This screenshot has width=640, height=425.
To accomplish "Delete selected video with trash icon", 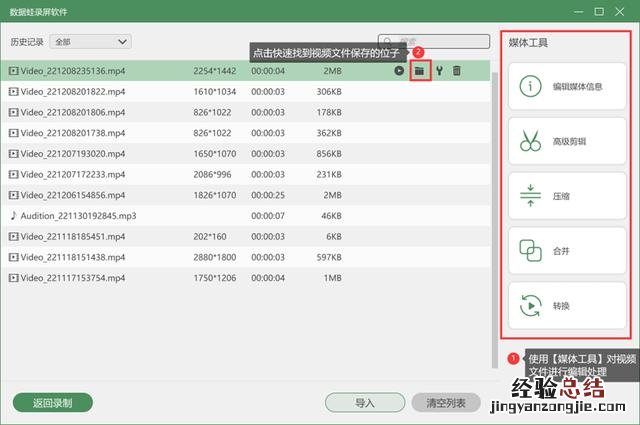I will (457, 71).
